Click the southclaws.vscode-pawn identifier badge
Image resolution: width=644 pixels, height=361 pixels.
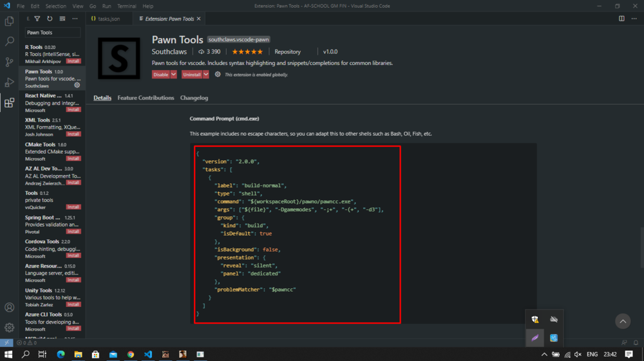(x=239, y=39)
